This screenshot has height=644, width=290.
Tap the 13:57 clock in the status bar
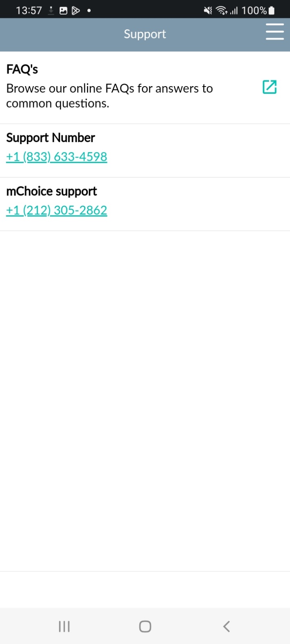pos(29,11)
